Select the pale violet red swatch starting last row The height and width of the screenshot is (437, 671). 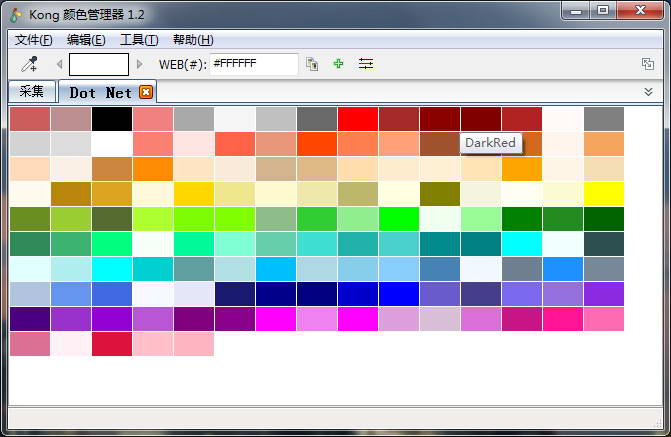[30, 344]
